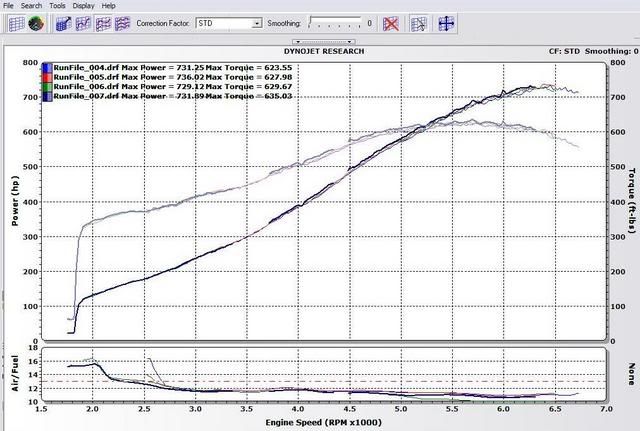Viewport: 640px width, 431px height.
Task: Open the Correction Factor dropdown
Action: tap(257, 21)
